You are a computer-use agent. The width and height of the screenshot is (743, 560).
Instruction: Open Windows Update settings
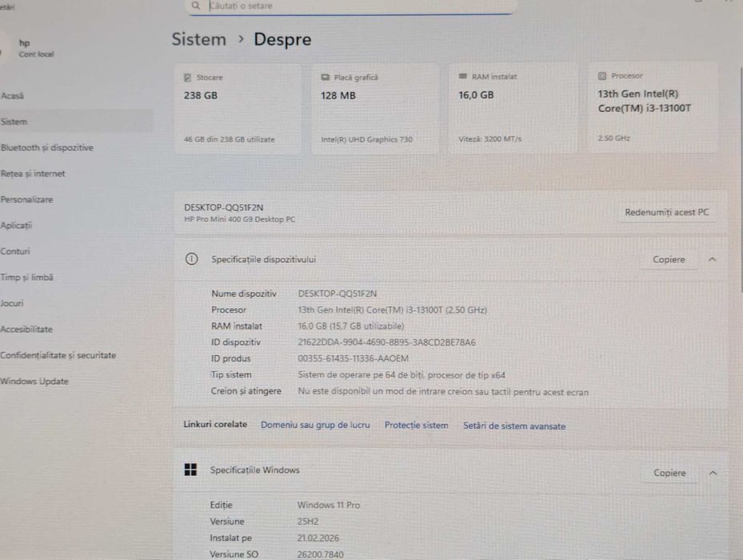pyautogui.click(x=34, y=382)
